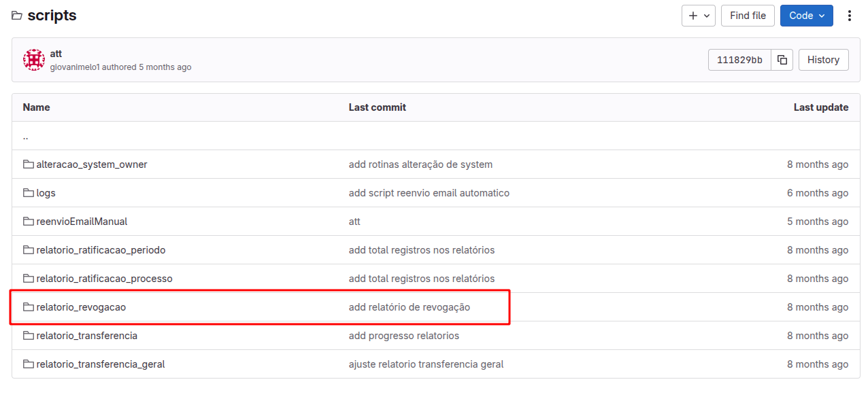Click the folder icon for relatorio_transferencia_geral
The height and width of the screenshot is (420, 868).
point(29,364)
